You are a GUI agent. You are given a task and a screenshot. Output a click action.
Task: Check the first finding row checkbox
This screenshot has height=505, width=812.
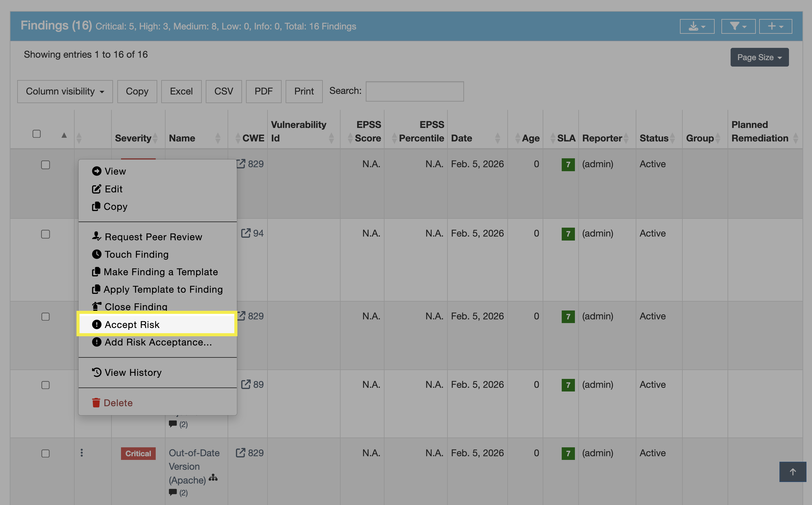tap(45, 165)
